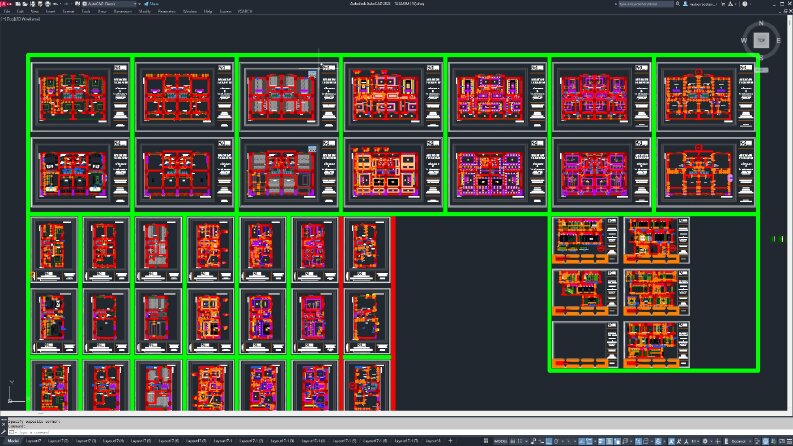This screenshot has height=446, width=793.
Task: Click the Undo arrow in quick access toolbar
Action: click(x=55, y=4)
